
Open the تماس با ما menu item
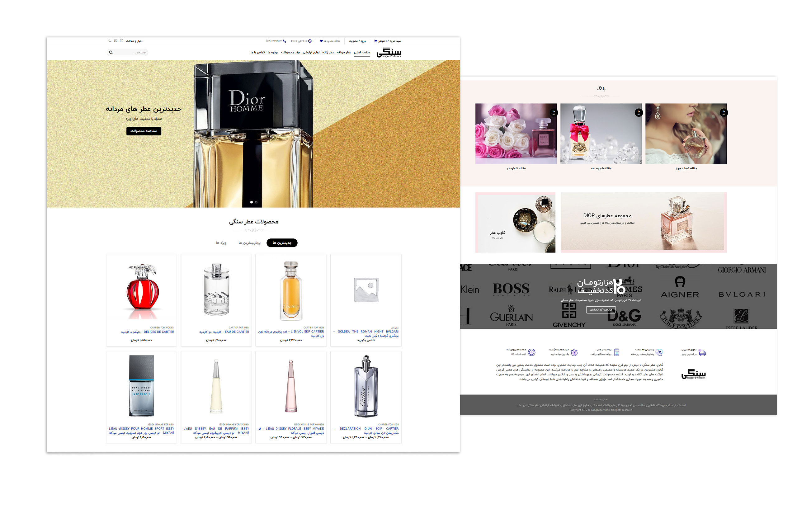[x=257, y=52]
